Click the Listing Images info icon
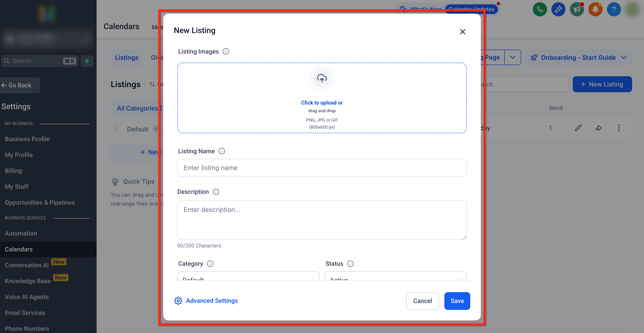 (x=226, y=52)
